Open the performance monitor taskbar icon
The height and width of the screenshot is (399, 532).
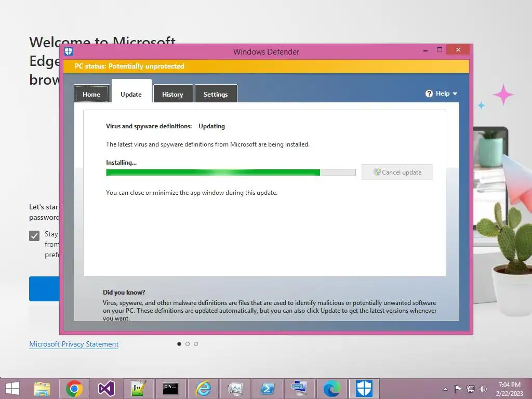coord(235,389)
